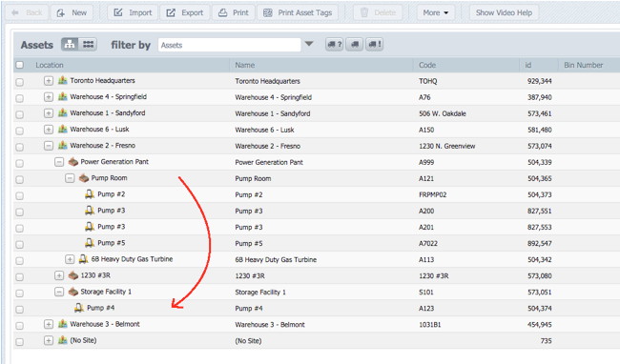Expand the 6B Heavy Duty Gas Turbine node
The height and width of the screenshot is (364, 620).
(x=70, y=259)
